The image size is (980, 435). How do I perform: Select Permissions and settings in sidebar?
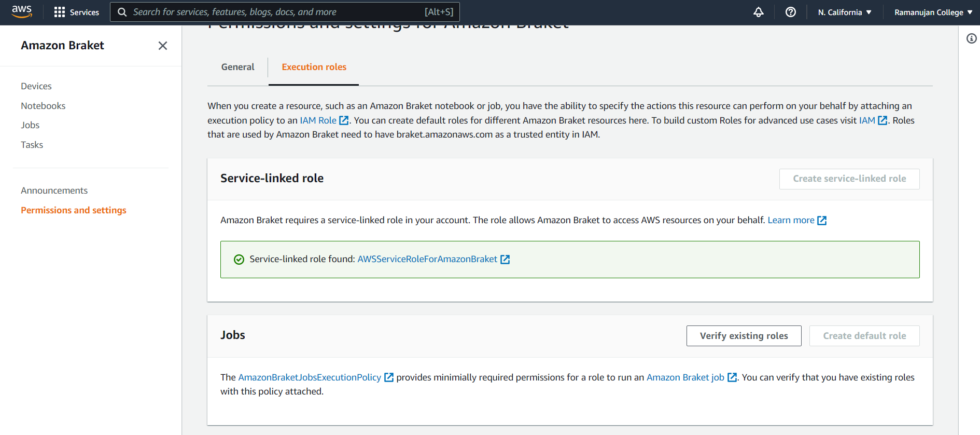coord(74,210)
